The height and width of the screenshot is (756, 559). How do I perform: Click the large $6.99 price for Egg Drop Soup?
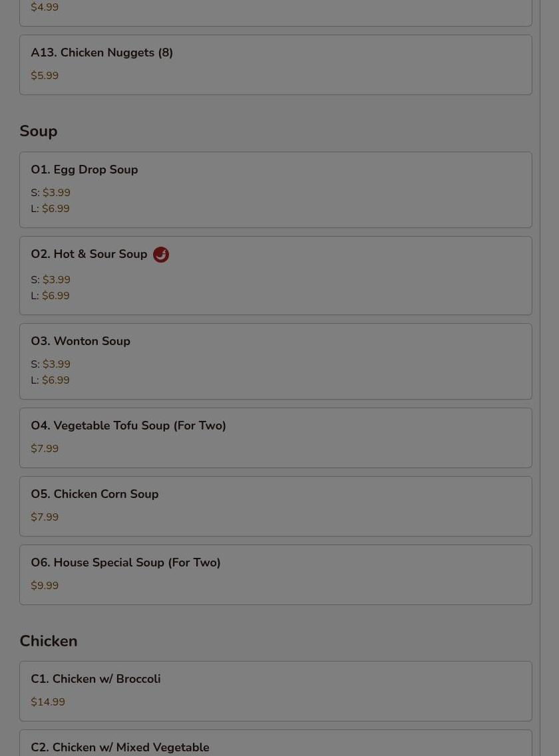[56, 209]
